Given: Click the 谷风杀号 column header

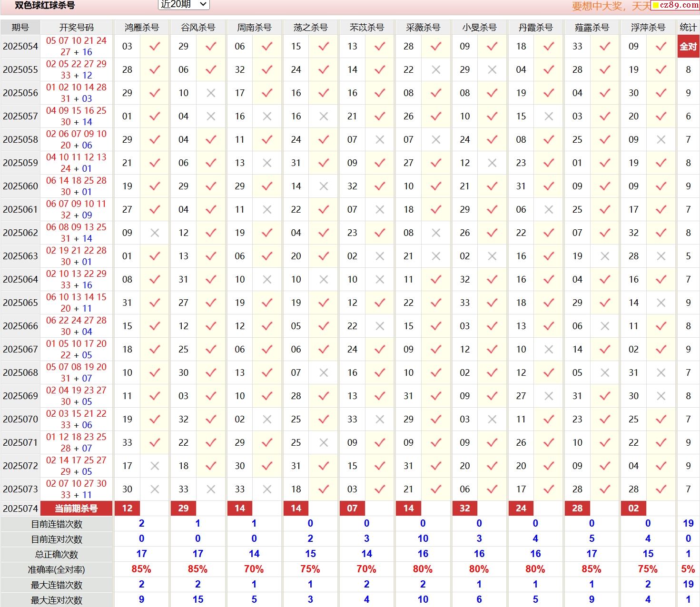Looking at the screenshot, I should click(197, 28).
